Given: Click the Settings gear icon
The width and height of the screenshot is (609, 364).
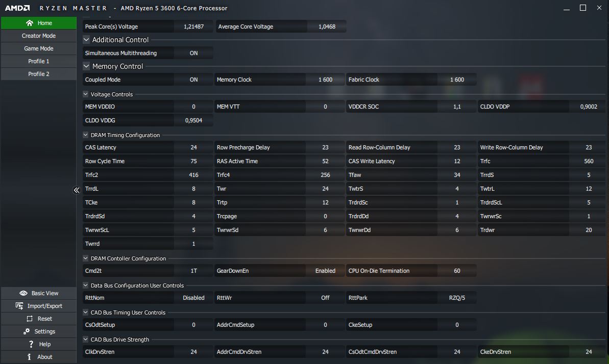Looking at the screenshot, I should coord(27,331).
